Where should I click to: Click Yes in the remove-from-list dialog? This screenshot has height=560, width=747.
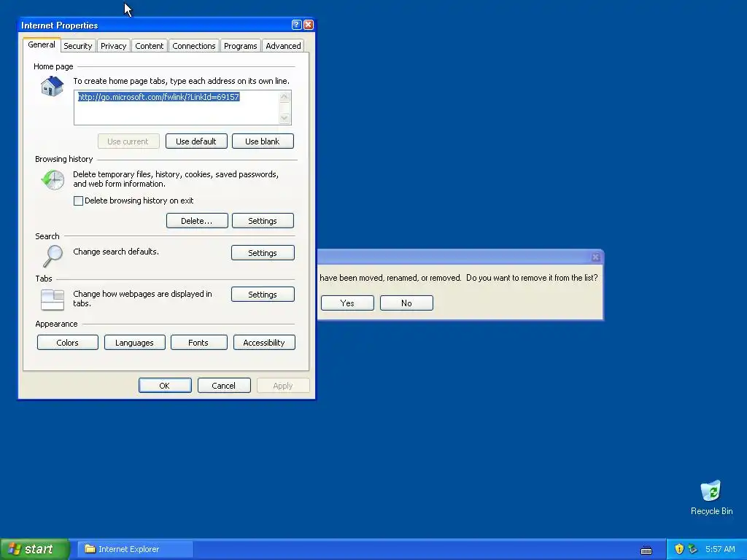coord(347,303)
